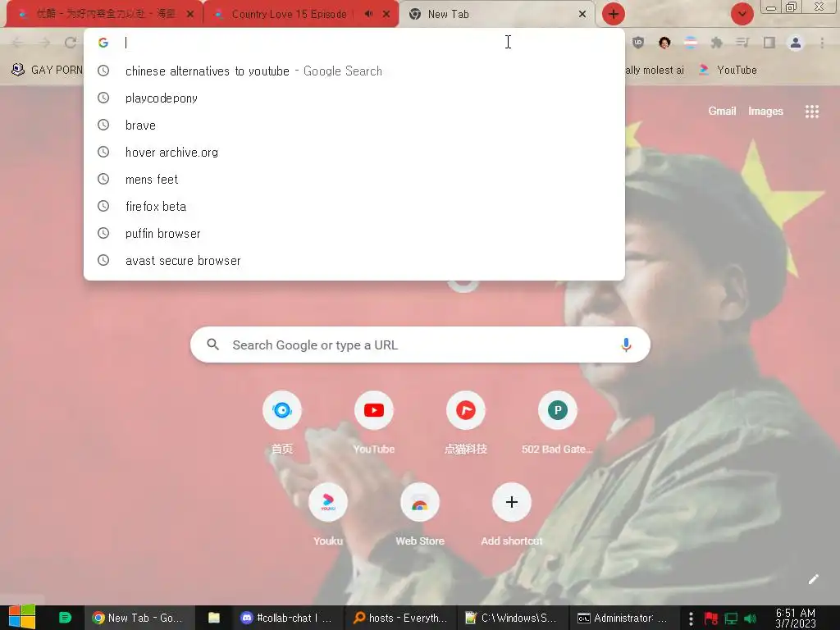The image size is (840, 630).
Task: Open the 502 Bad Gateway shortcut tile
Action: [558, 424]
